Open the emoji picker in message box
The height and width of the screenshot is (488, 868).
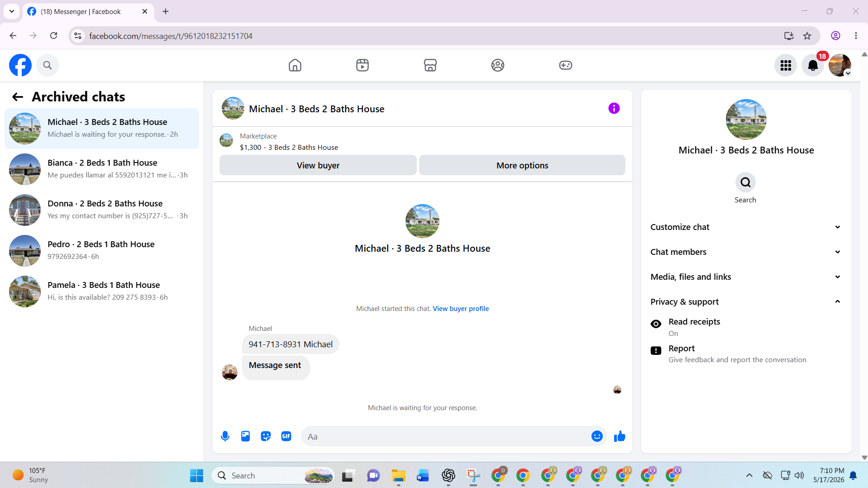(x=597, y=436)
